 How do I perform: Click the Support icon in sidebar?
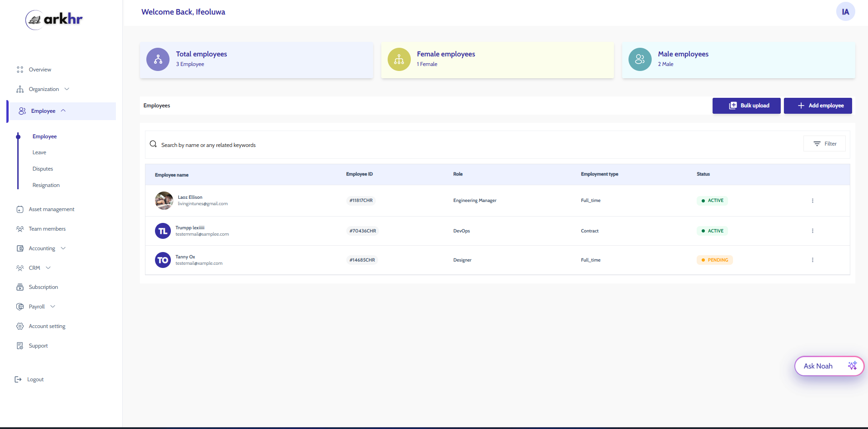click(20, 346)
